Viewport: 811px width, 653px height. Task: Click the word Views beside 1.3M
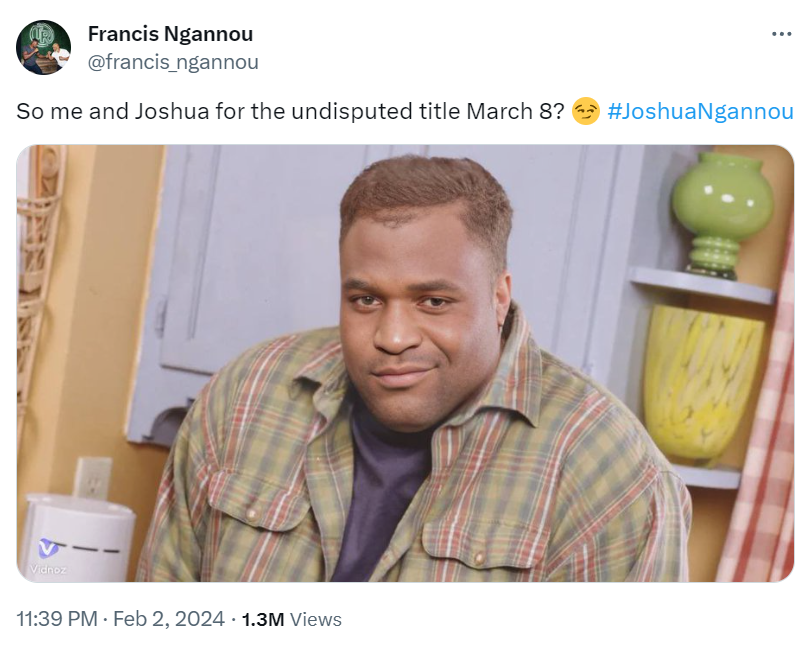[316, 619]
